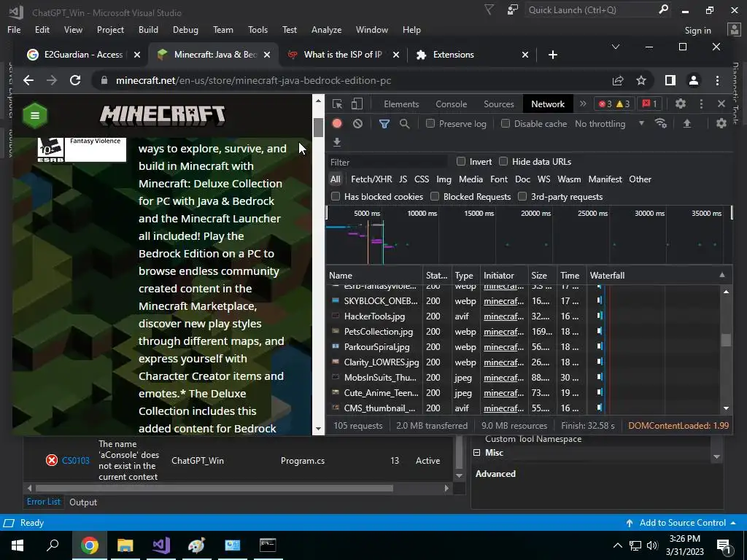Clear the network log with the clear icon
747x560 pixels.
coord(357,123)
